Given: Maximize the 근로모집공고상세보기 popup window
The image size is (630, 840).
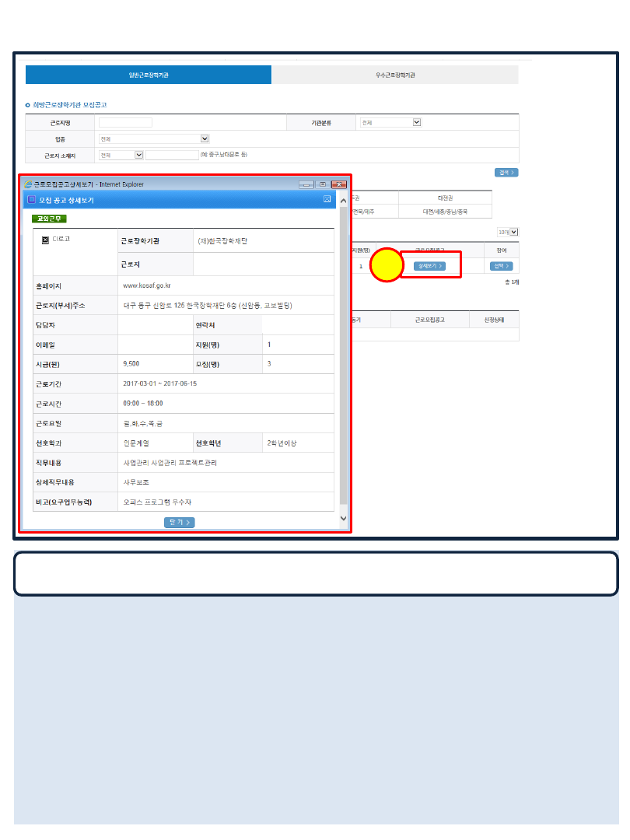Looking at the screenshot, I should 323,184.
